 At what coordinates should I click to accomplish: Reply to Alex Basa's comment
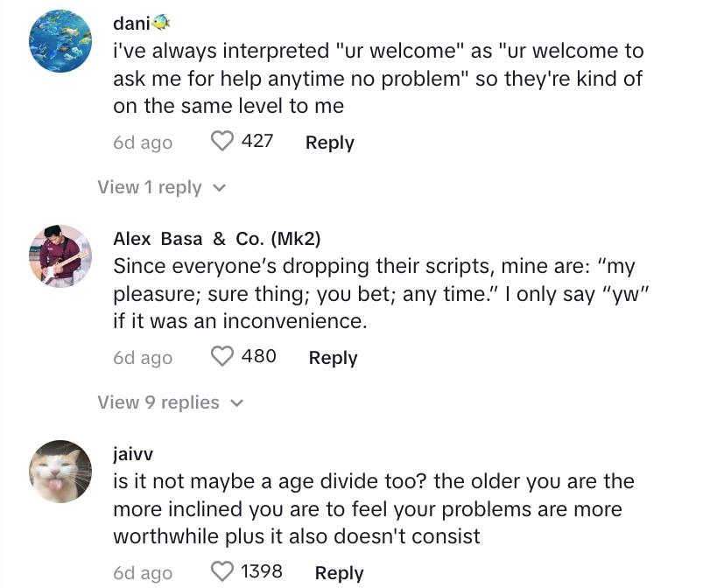pyautogui.click(x=333, y=357)
